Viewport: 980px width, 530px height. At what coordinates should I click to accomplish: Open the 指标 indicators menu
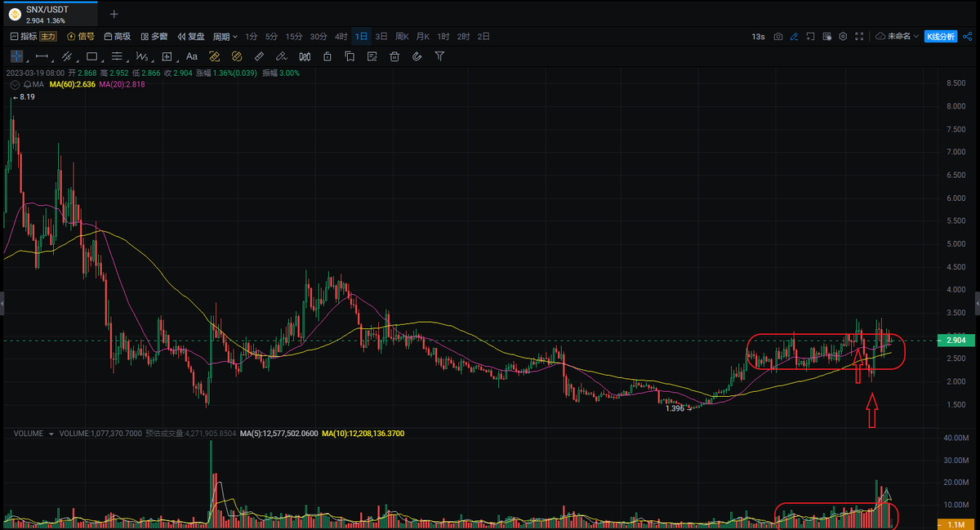pos(23,37)
